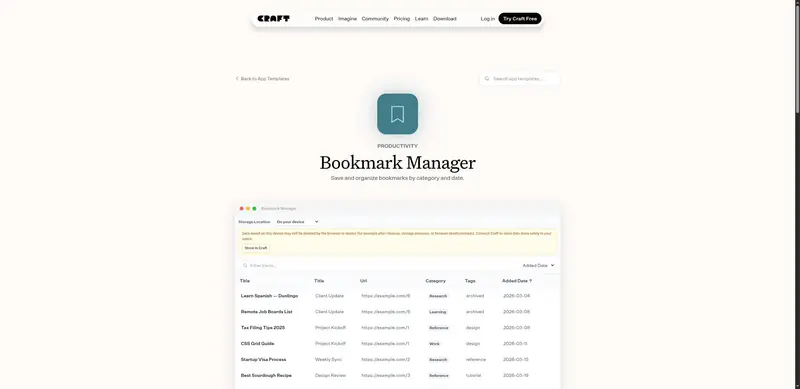Image resolution: width=800 pixels, height=389 pixels.
Task: Click the green dot in Bookmark Manager window
Action: click(x=255, y=208)
